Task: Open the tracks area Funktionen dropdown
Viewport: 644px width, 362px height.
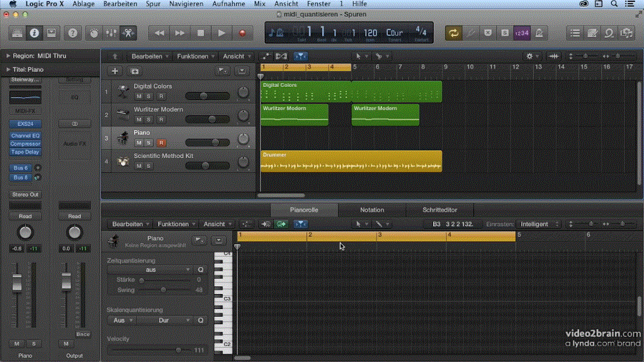Action: pyautogui.click(x=196, y=56)
